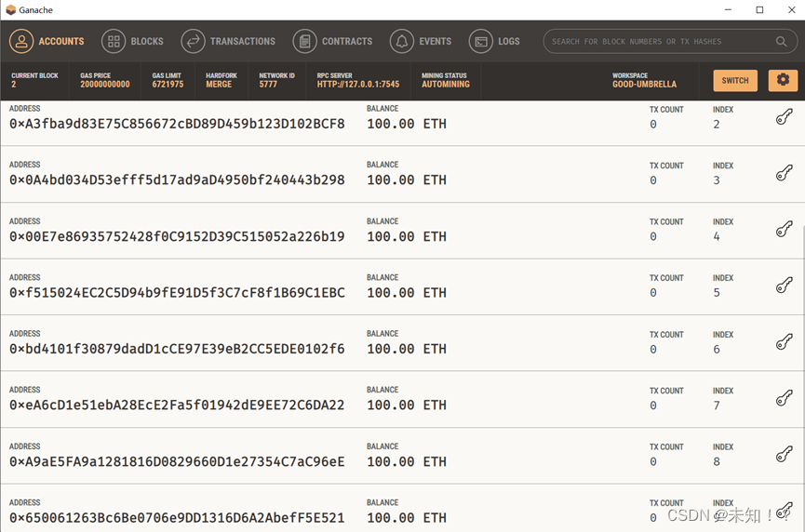Show private key for index 5 account
Image resolution: width=805 pixels, height=532 pixels.
(784, 286)
